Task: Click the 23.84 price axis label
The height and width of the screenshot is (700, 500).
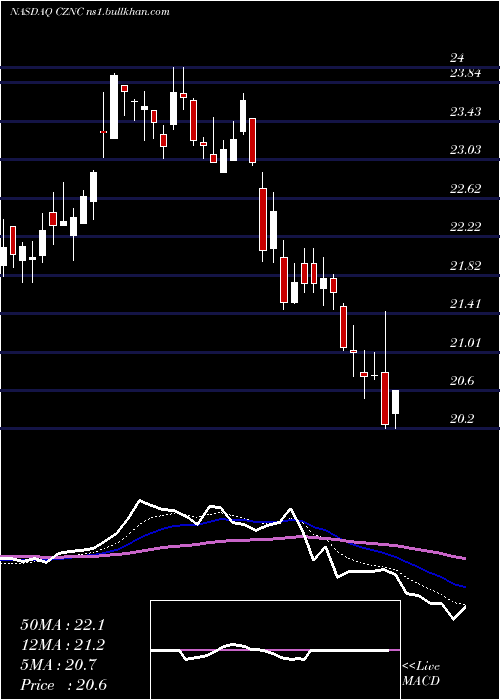Action: pyautogui.click(x=466, y=73)
